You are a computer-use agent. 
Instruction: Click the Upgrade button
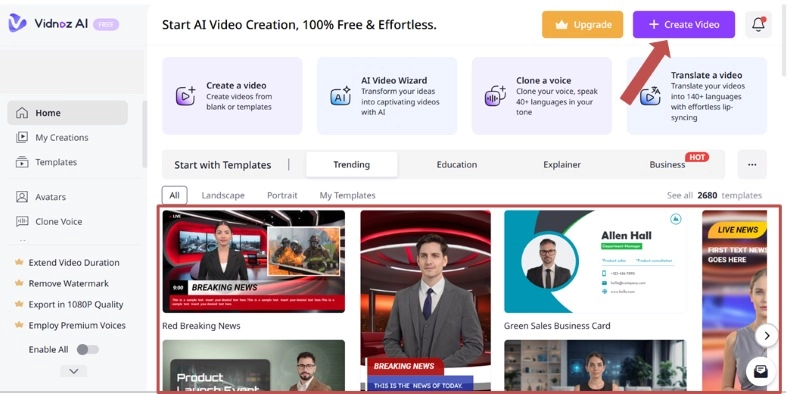582,24
